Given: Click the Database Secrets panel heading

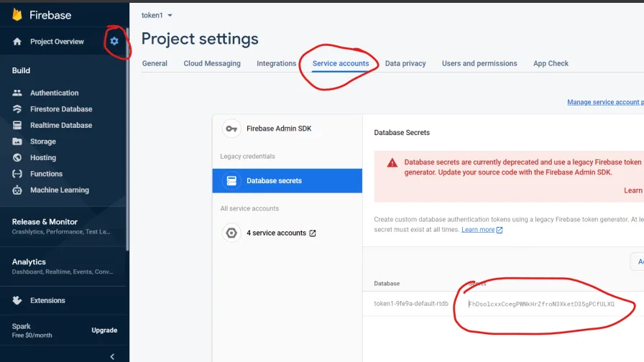Looking at the screenshot, I should click(402, 133).
